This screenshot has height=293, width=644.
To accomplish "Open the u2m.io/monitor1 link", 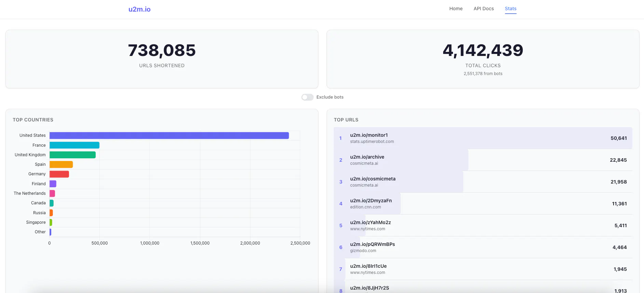I will tap(369, 135).
